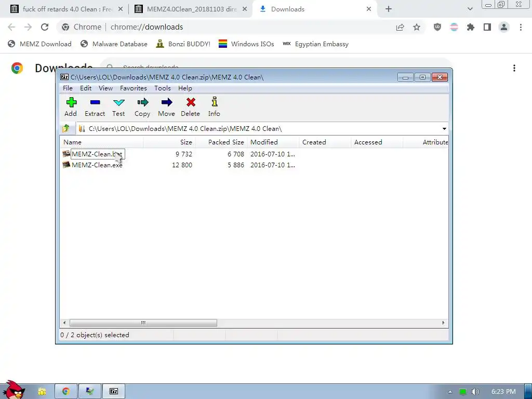
Task: Click the Add toolbar icon in 7-Zip
Action: pyautogui.click(x=71, y=107)
